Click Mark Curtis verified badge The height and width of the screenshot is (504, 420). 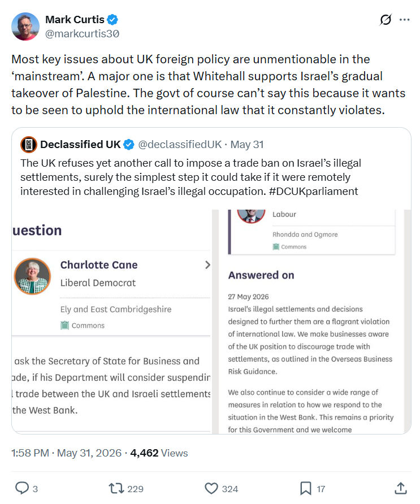(112, 20)
